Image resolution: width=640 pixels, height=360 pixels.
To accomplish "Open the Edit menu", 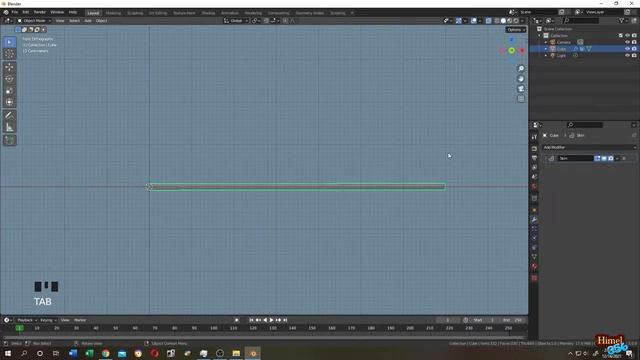I will 26,13.
